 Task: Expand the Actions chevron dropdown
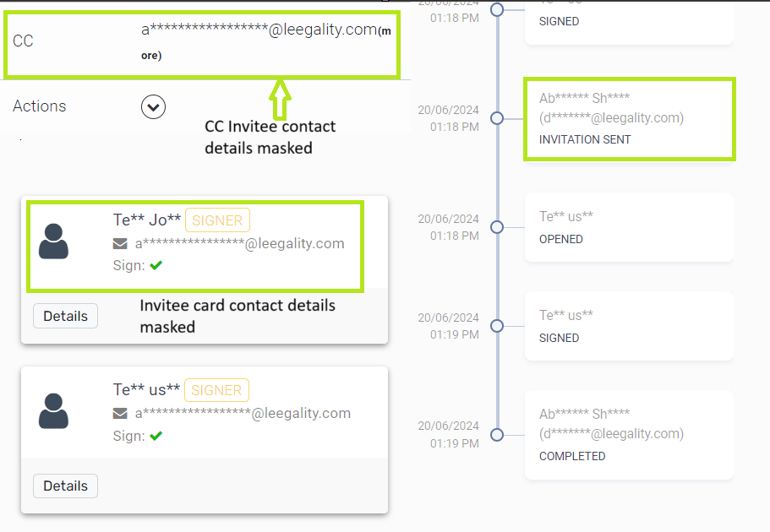pos(153,107)
